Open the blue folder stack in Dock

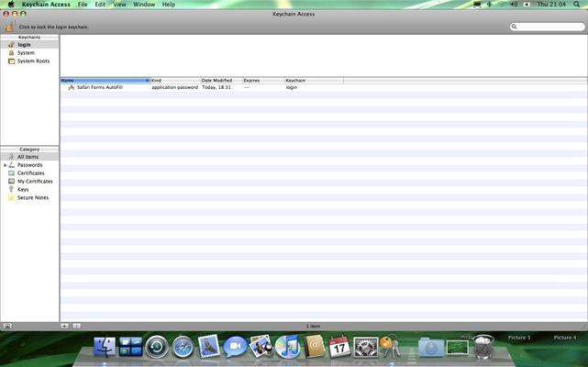tap(431, 347)
